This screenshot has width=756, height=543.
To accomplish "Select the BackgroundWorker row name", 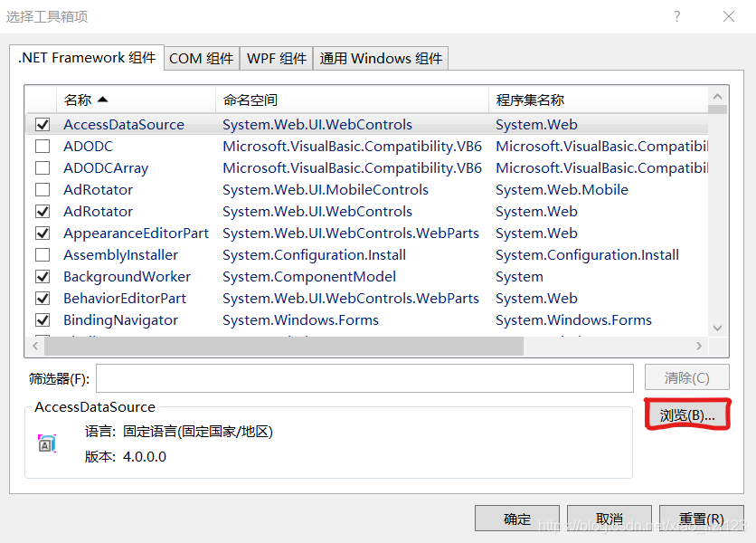I will (x=128, y=277).
